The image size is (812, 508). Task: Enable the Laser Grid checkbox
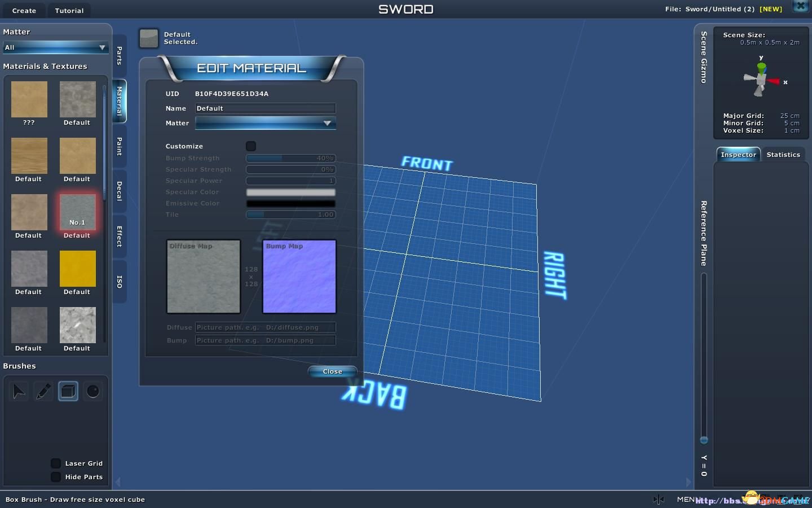[56, 463]
